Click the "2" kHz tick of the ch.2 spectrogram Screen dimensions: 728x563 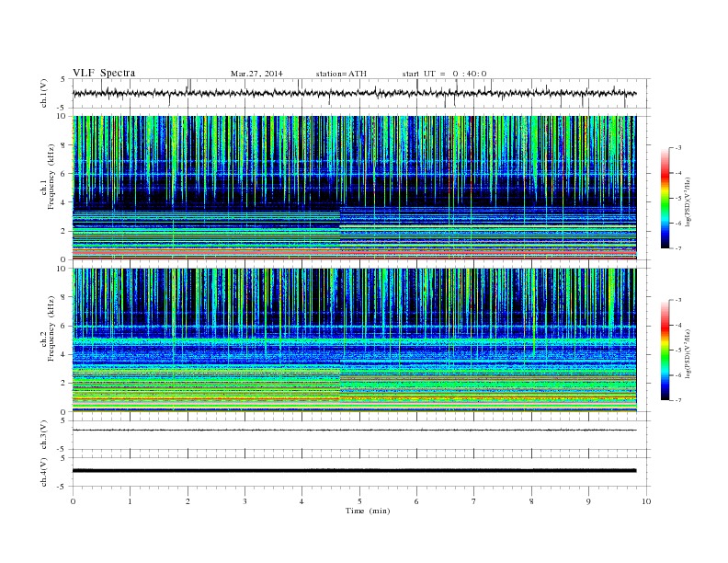pyautogui.click(x=63, y=384)
